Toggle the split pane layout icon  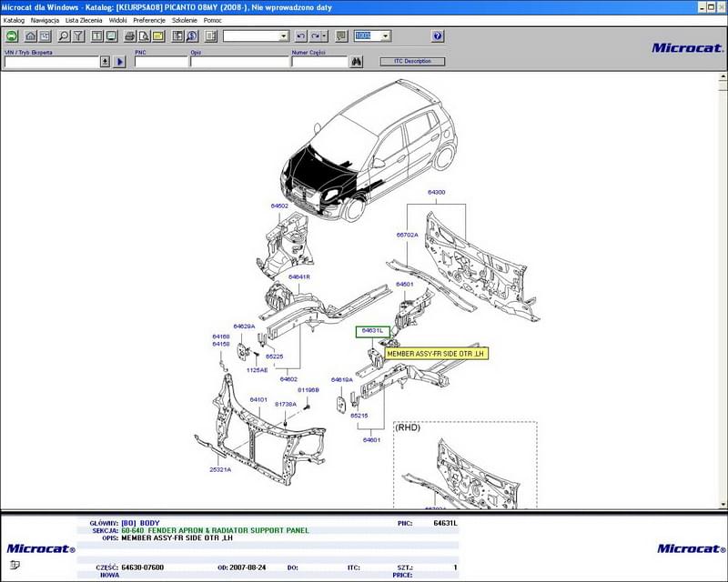[x=211, y=36]
